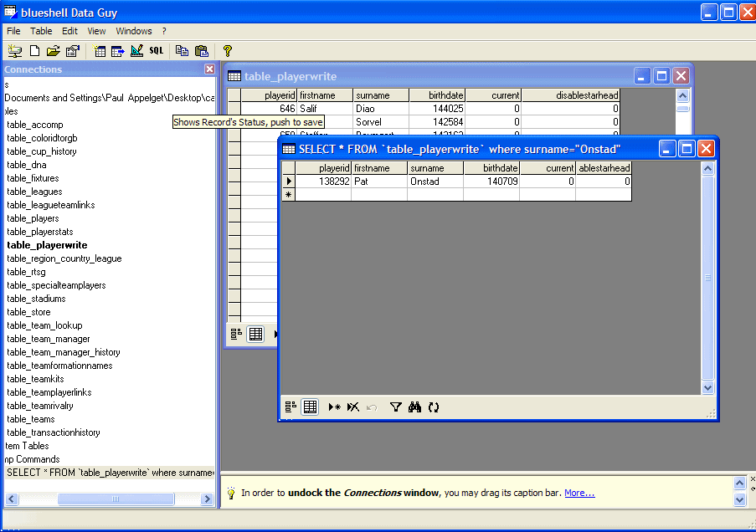
Task: Switch query window to form view
Action: pos(291,407)
